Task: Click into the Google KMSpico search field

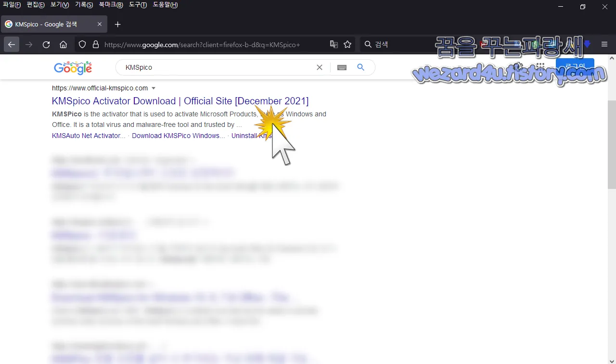Action: coord(217,67)
